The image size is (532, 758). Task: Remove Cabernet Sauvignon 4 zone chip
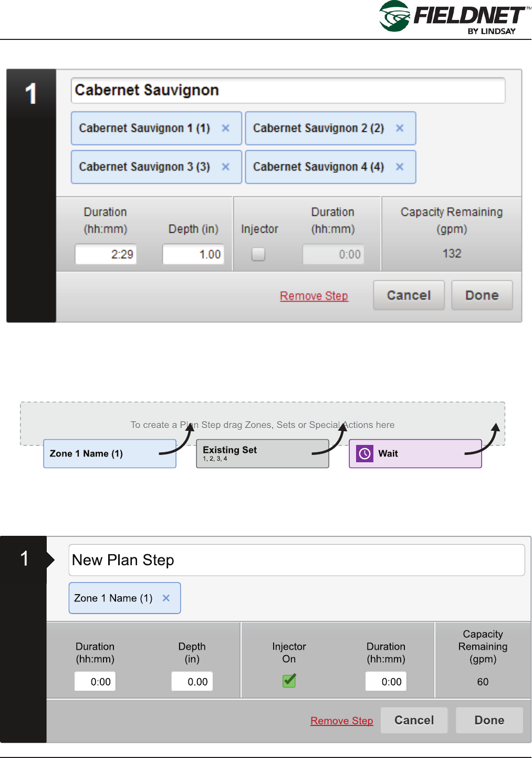pos(400,167)
